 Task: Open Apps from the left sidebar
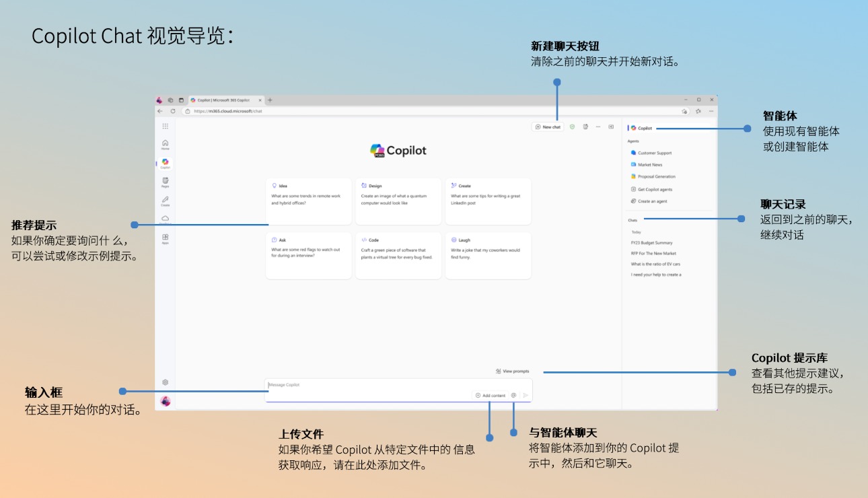coord(165,238)
